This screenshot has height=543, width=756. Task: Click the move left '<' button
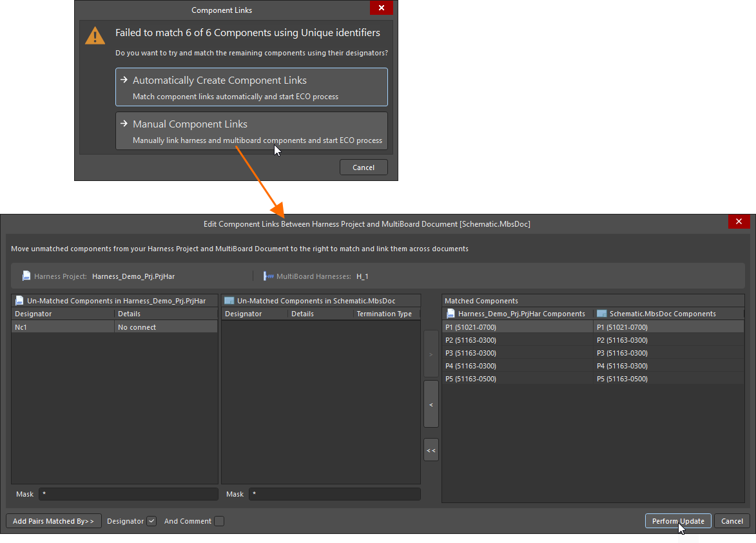pos(431,405)
